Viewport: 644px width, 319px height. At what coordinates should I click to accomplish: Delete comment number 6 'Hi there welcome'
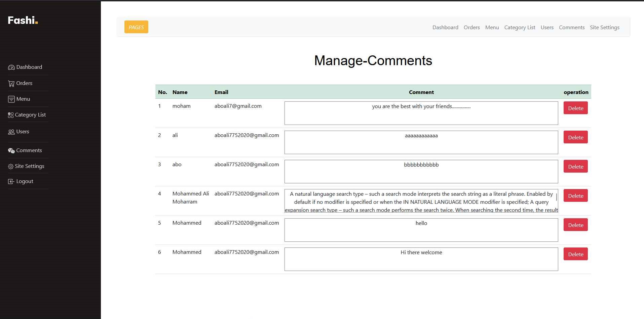(x=575, y=254)
